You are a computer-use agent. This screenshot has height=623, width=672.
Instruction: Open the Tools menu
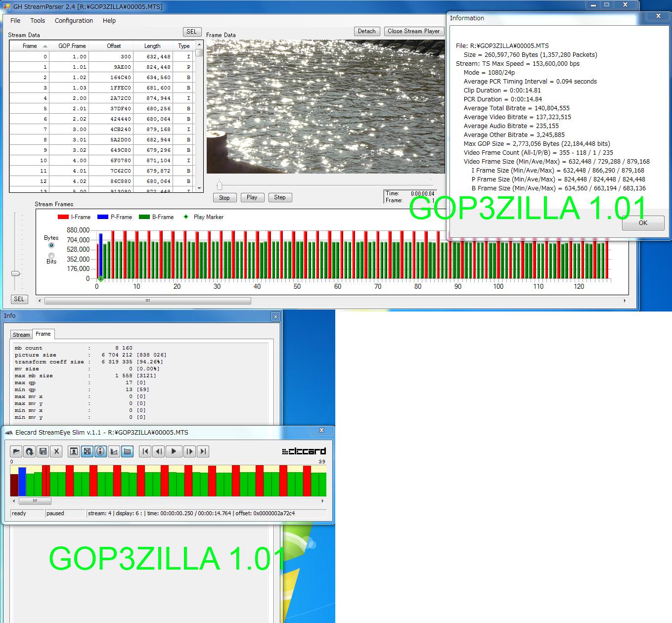point(38,21)
